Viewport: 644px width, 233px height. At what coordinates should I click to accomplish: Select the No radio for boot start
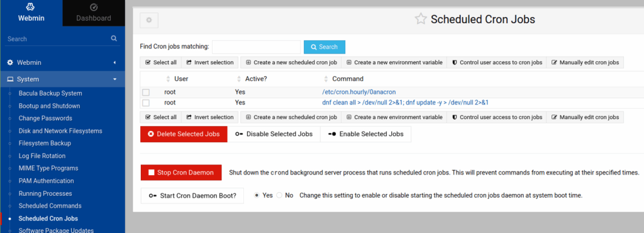click(x=279, y=195)
